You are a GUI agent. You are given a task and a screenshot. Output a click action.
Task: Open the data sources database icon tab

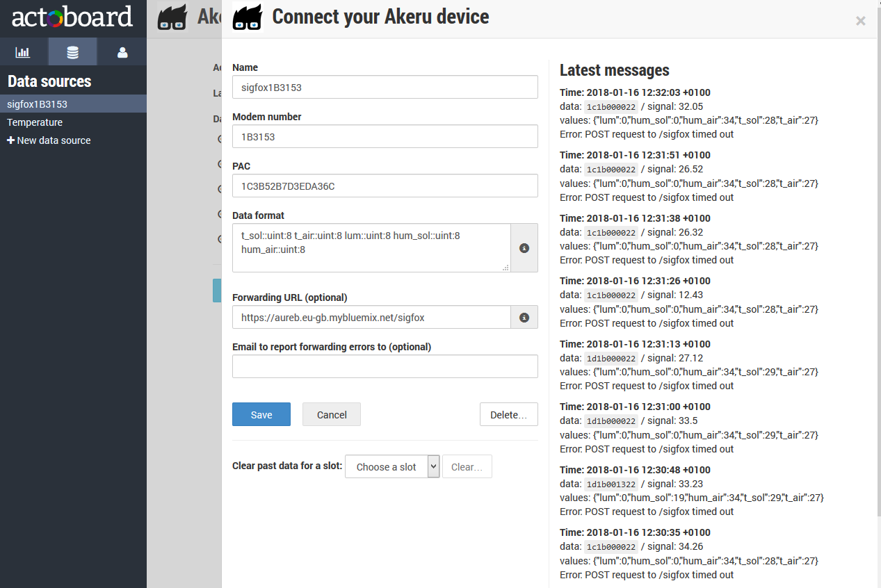coord(72,52)
